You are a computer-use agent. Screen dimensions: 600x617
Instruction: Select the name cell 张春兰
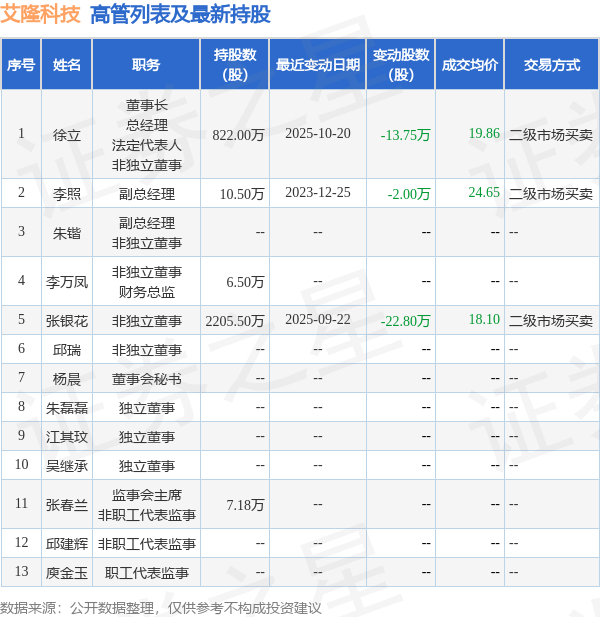click(x=67, y=505)
